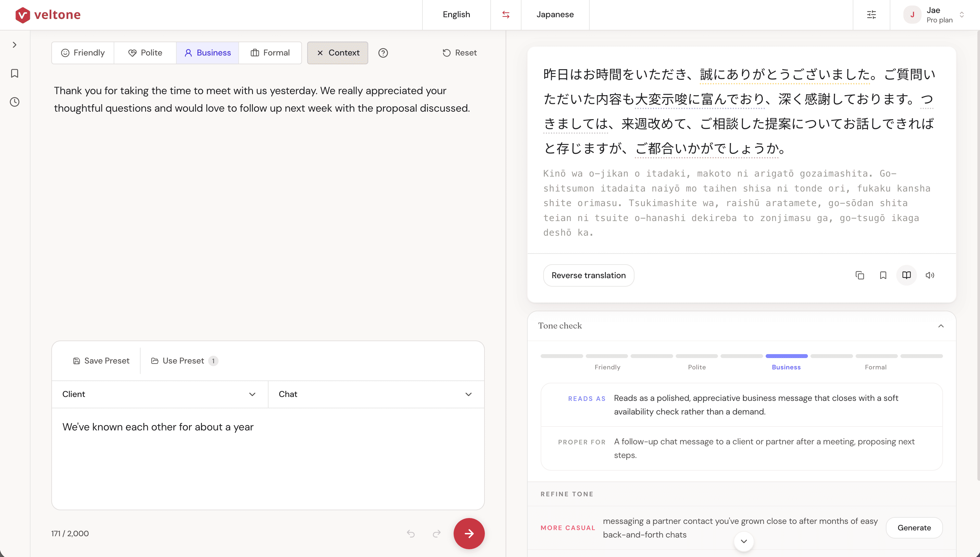Select the Business tone
The image size is (980, 557).
pos(207,53)
